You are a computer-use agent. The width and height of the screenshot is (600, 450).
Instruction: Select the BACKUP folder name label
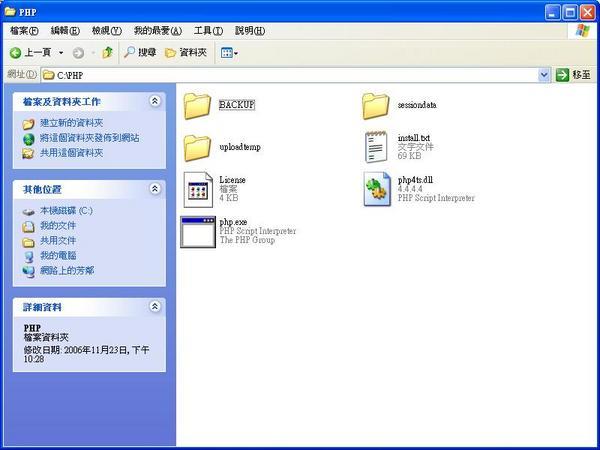point(236,105)
